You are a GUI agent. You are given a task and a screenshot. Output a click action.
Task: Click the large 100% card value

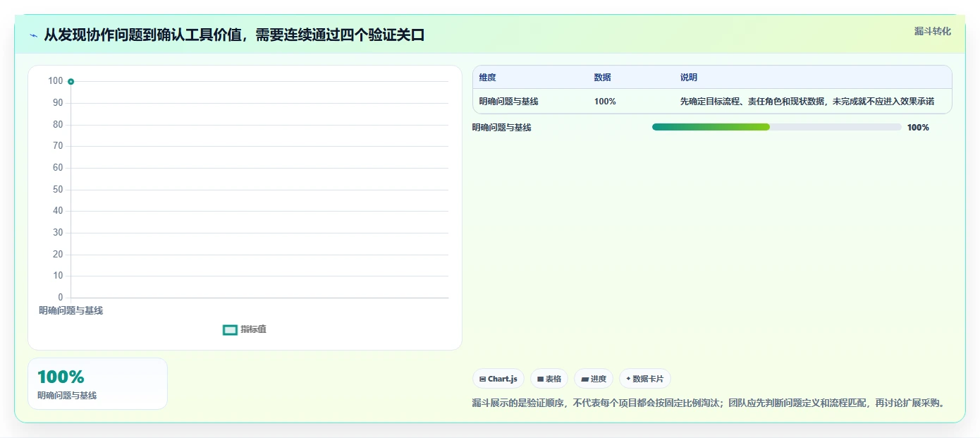tap(61, 377)
